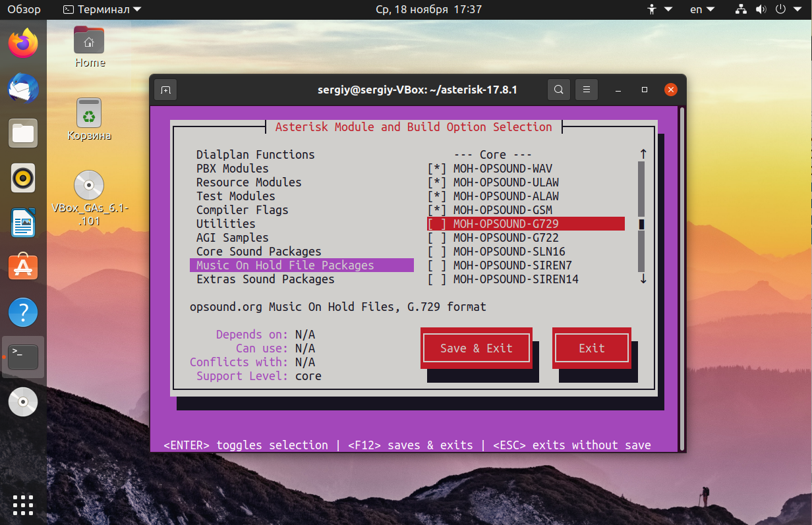Open a new terminal tab button

(165, 90)
